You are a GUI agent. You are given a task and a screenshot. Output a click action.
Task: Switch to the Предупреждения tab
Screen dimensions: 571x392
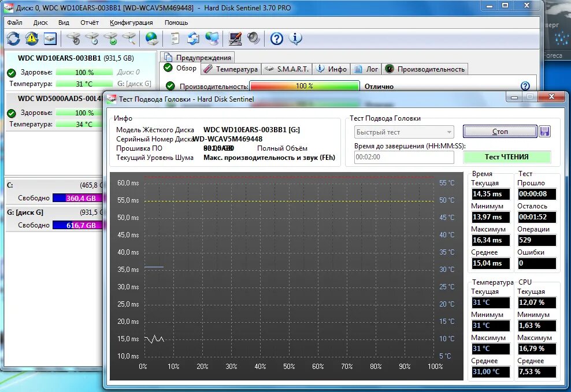pyautogui.click(x=198, y=58)
